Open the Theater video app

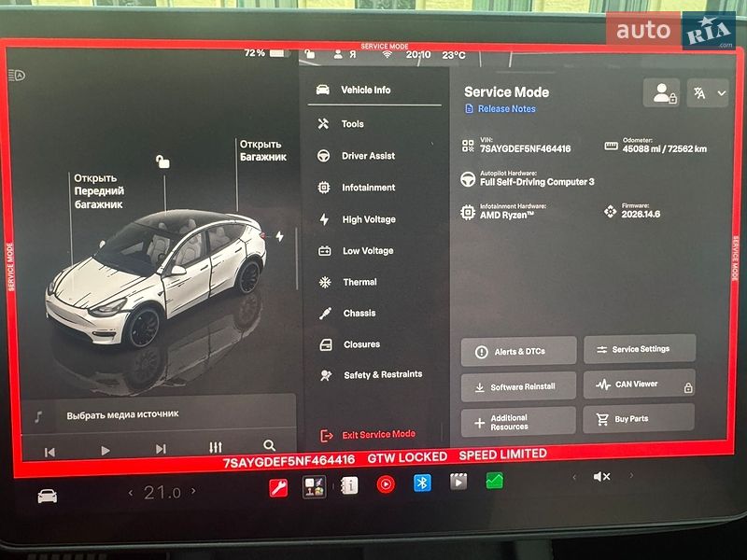458,482
